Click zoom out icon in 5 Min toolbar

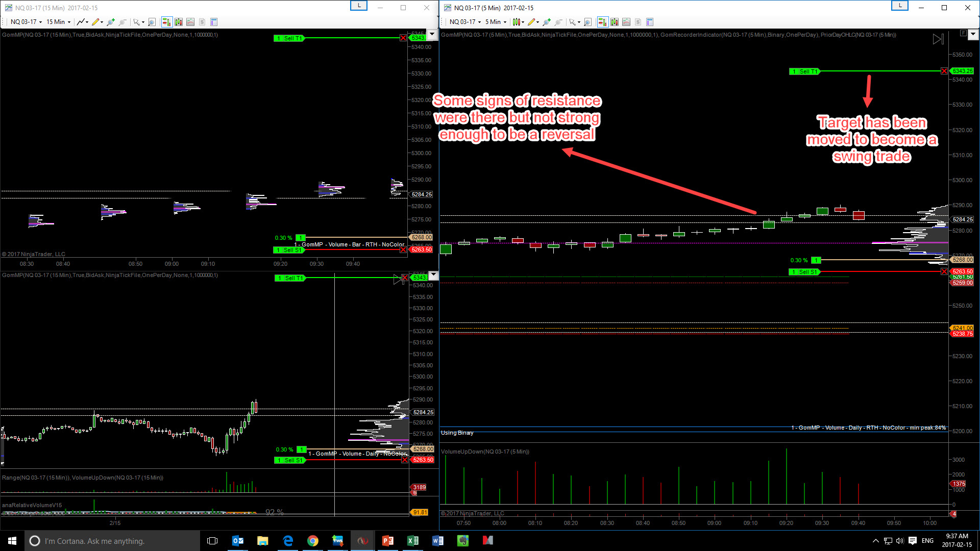[x=558, y=22]
